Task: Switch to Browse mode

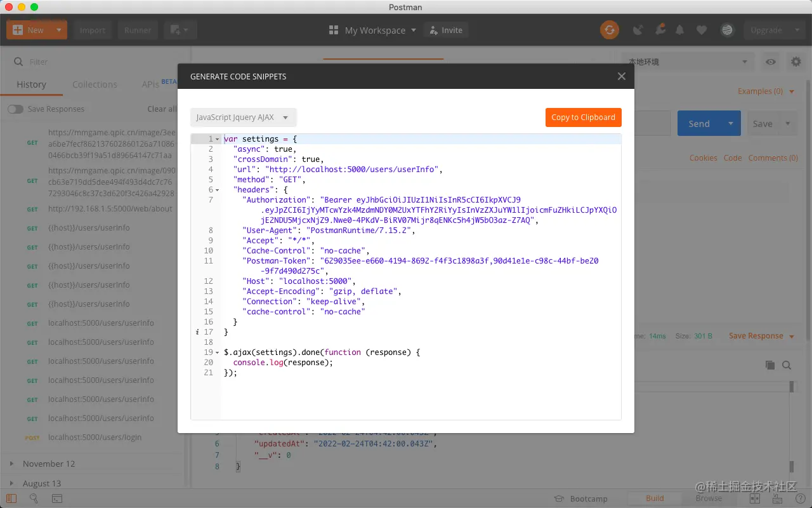Action: (709, 498)
